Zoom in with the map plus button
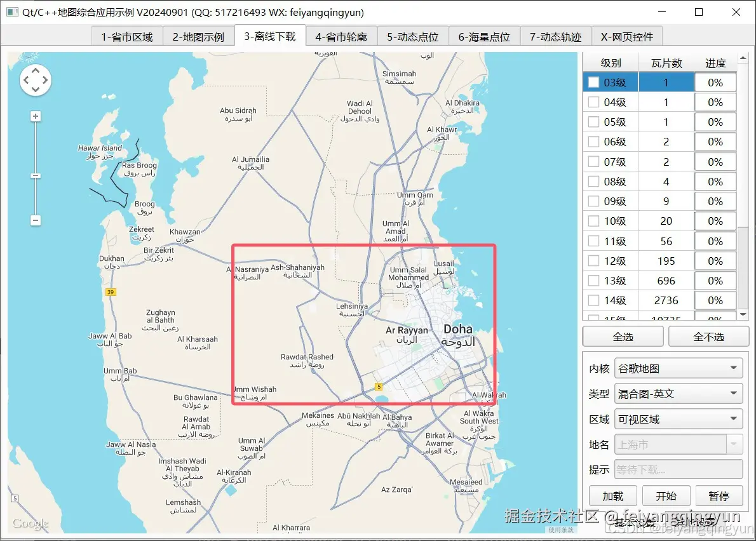756x541 pixels. point(35,116)
